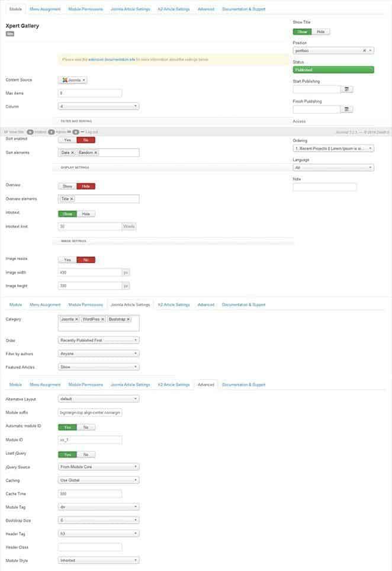The height and width of the screenshot is (571, 392).
Task: Switch to the Menu Assignment tab at top
Action: [x=46, y=9]
